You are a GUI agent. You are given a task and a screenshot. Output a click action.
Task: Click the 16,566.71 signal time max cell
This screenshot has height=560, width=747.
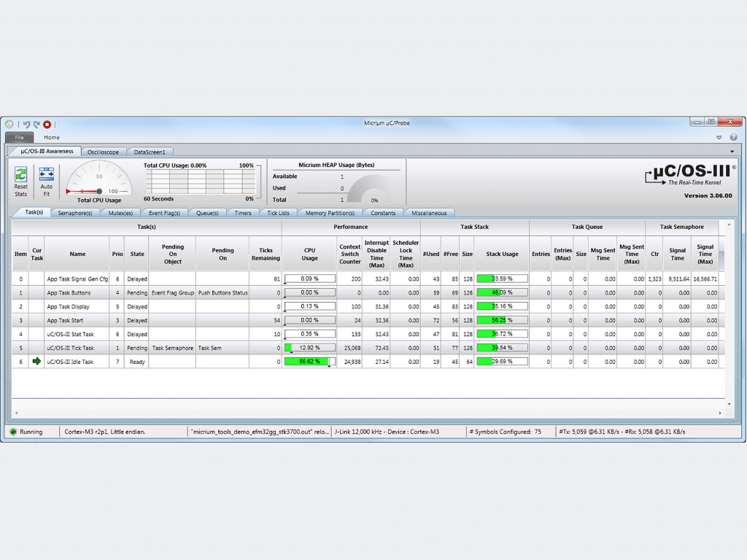point(705,279)
